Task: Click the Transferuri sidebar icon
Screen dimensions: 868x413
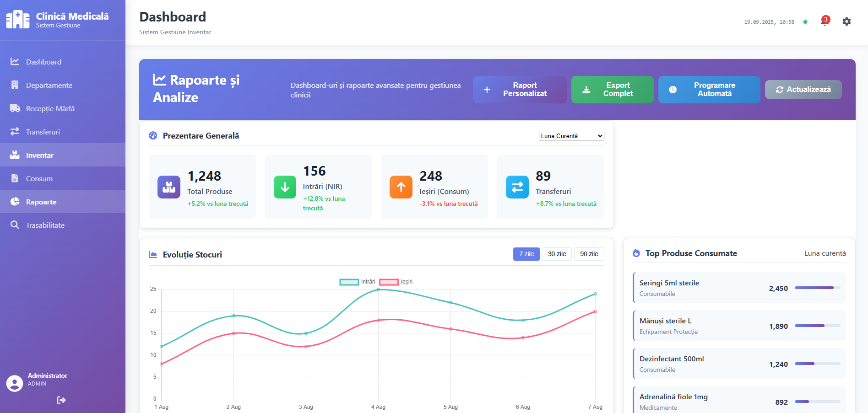Action: pyautogui.click(x=14, y=131)
